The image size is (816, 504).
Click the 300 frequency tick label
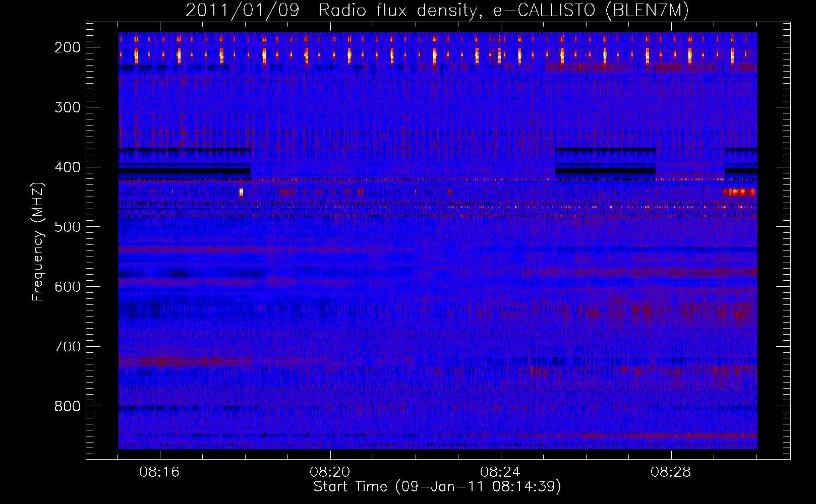coord(68,107)
